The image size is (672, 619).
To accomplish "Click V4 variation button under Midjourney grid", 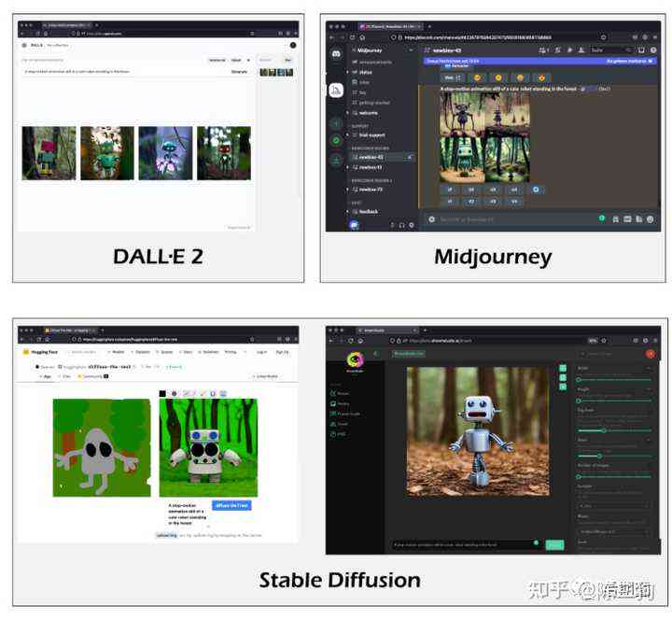I will click(514, 201).
